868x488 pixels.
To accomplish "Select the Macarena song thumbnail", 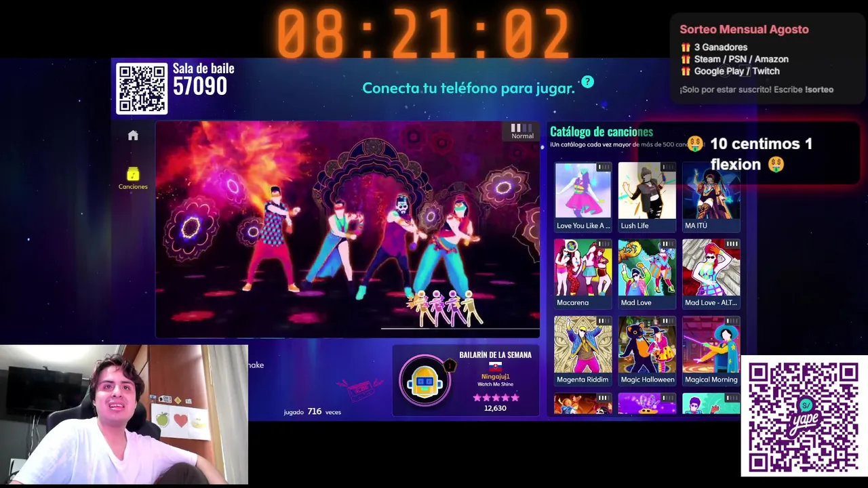I will click(583, 268).
